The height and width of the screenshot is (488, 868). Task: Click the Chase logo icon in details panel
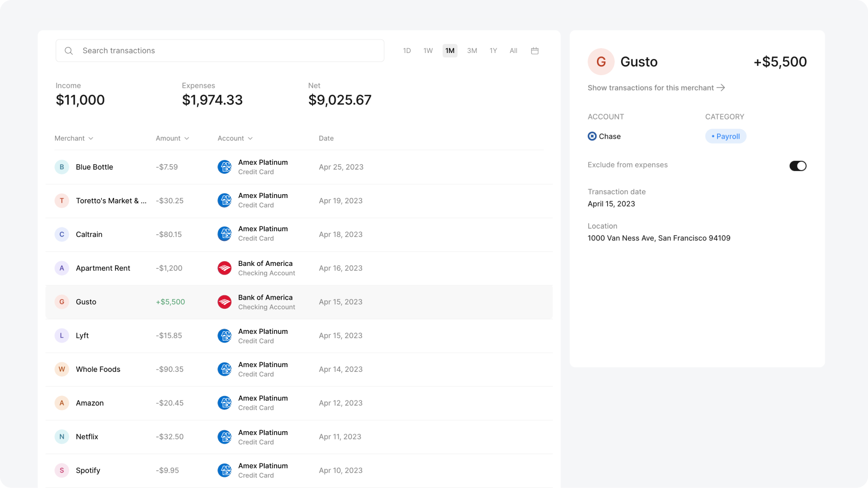592,136
